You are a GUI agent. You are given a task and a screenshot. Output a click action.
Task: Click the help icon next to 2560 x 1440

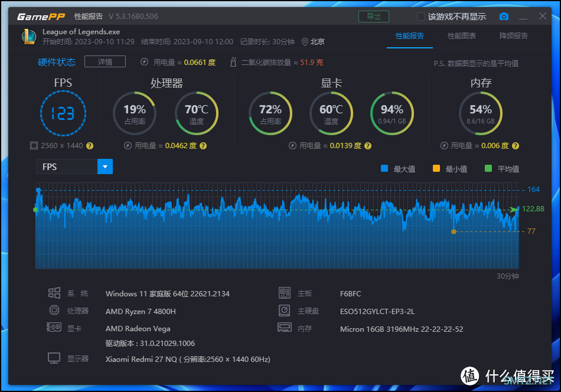[90, 146]
